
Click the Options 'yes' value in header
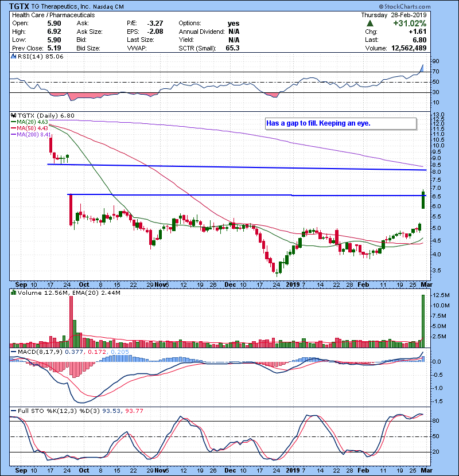[x=234, y=24]
